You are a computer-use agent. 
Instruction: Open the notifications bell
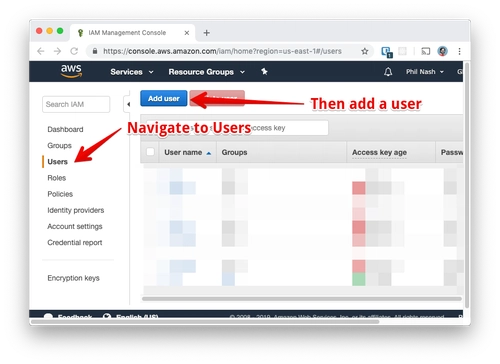tap(388, 72)
